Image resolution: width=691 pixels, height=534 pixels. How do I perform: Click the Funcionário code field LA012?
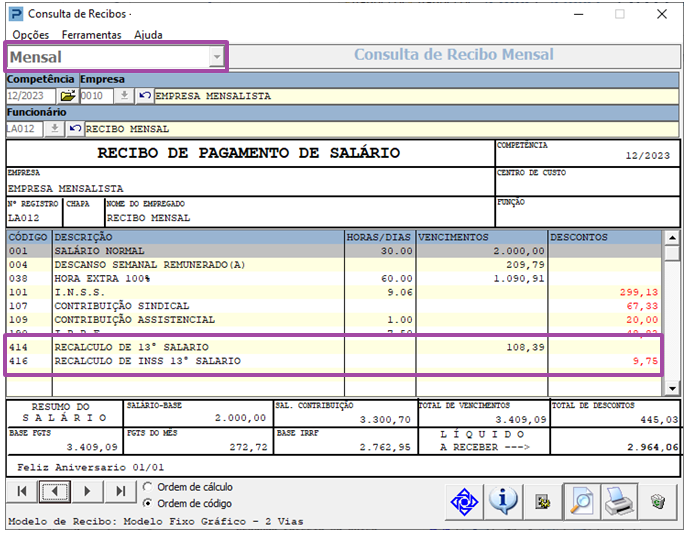point(25,129)
